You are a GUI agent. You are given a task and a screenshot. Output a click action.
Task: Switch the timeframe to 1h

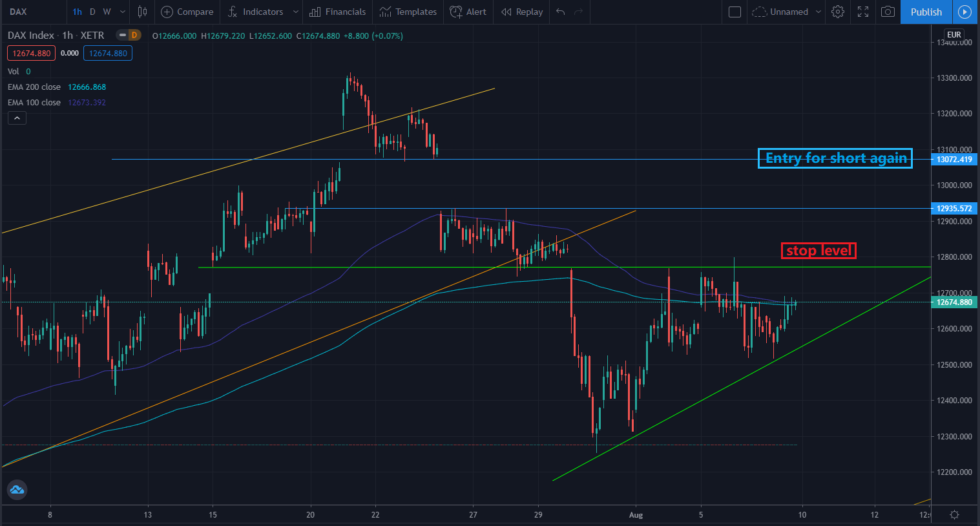(77, 12)
